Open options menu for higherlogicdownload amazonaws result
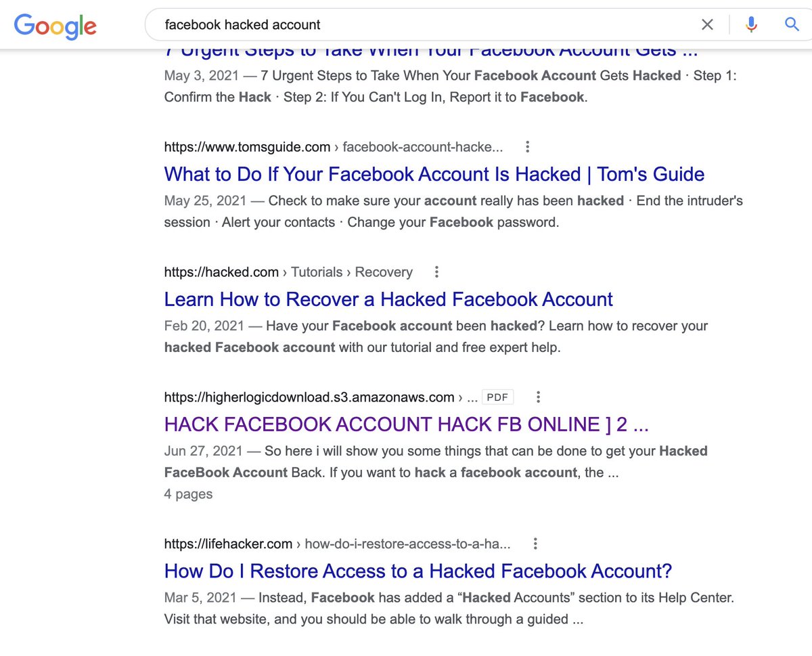 [538, 397]
